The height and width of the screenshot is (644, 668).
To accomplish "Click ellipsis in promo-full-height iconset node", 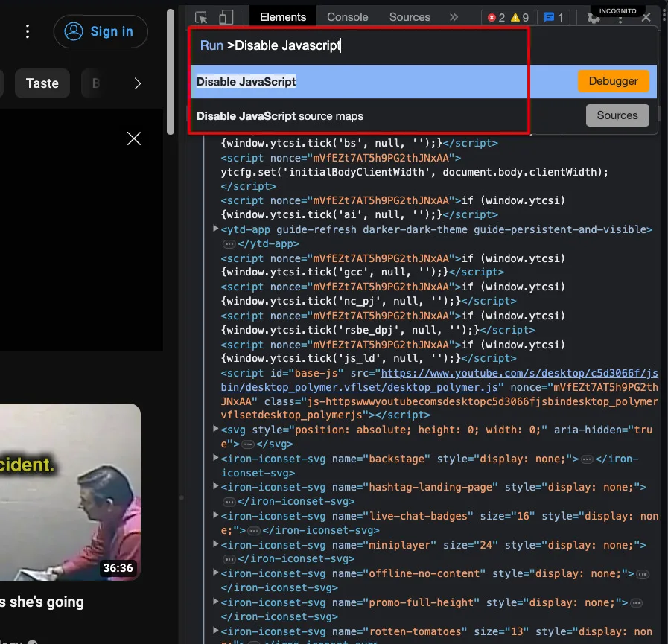I will pos(637,603).
